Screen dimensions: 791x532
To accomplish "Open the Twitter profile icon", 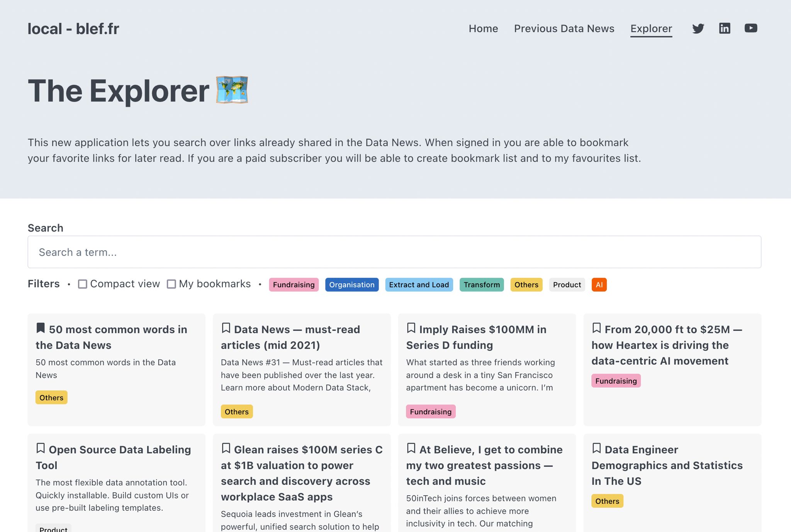I will 698,29.
